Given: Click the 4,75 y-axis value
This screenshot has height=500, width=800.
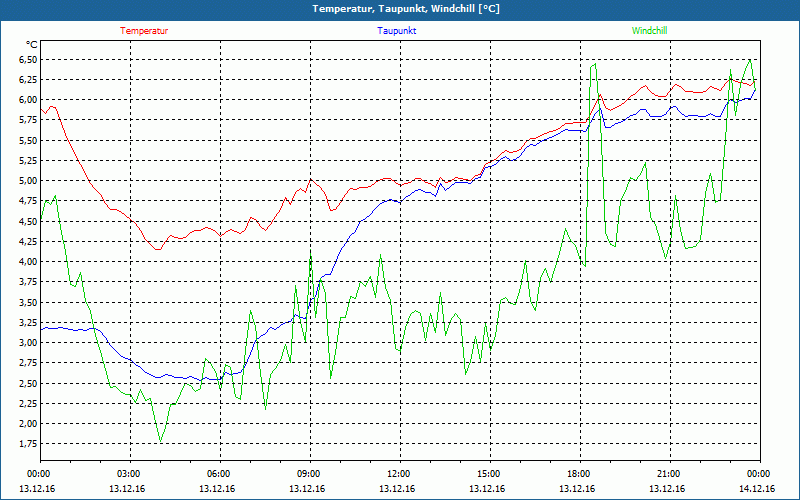Looking at the screenshot, I should pyautogui.click(x=29, y=201).
